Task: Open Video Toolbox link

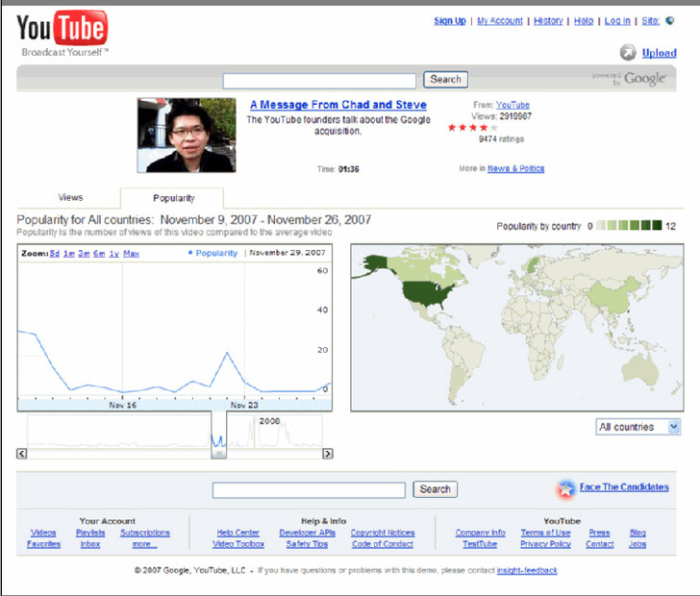Action: (x=237, y=544)
